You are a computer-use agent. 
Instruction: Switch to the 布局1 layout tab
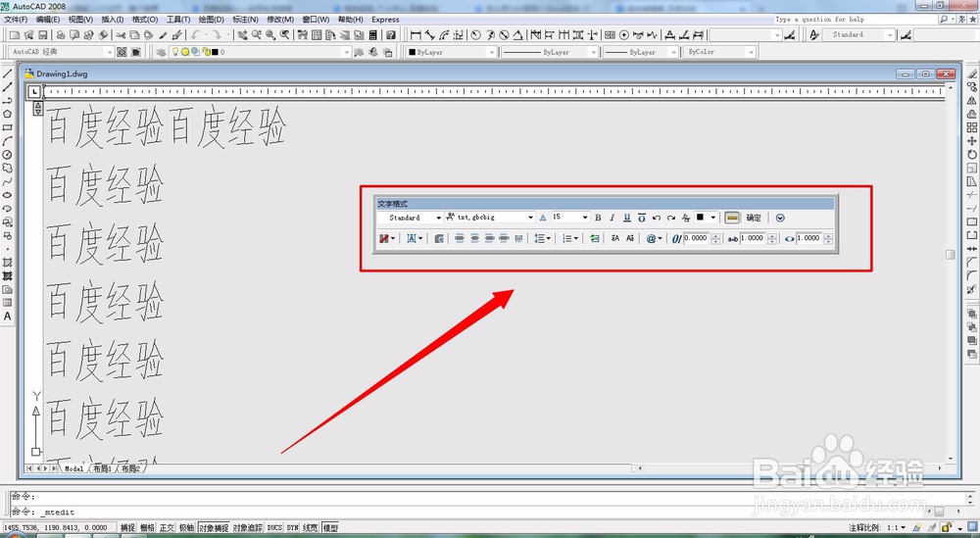(x=102, y=468)
